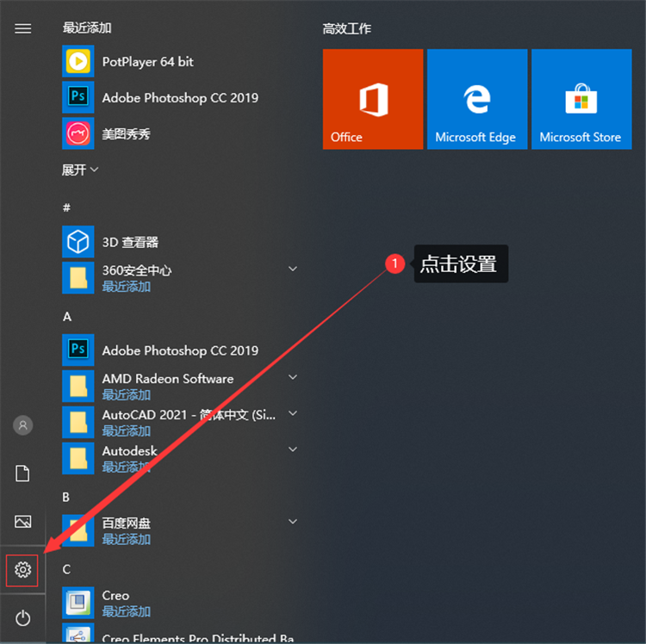Open Documents icon in the sidebar
Screen dimensions: 646x644
[x=22, y=474]
